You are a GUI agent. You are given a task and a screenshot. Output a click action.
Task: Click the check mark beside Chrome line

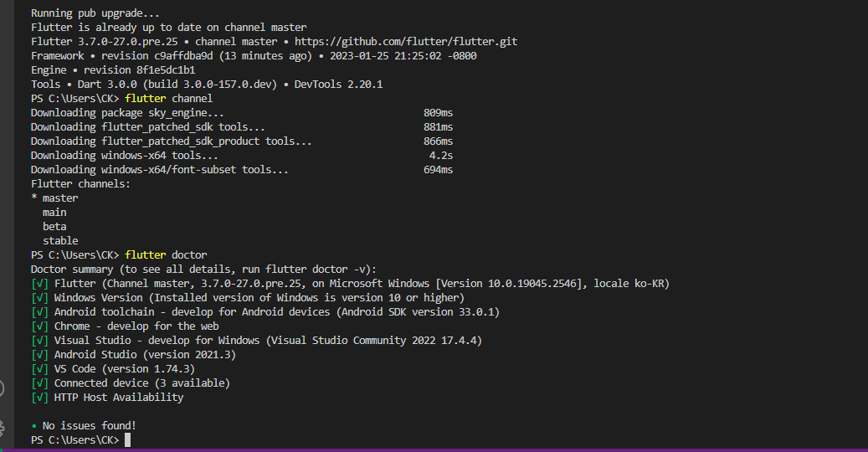pos(40,326)
